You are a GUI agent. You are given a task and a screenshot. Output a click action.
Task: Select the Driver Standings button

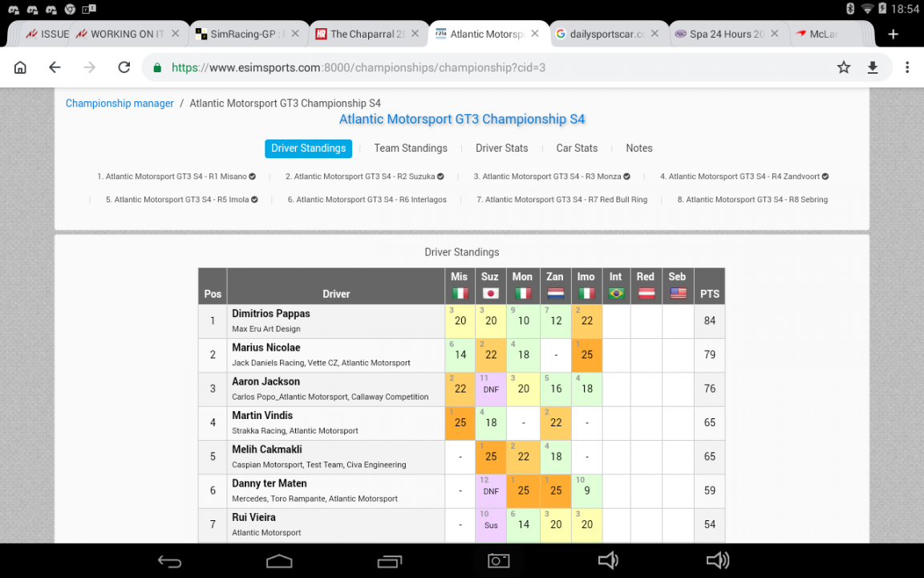pos(308,148)
